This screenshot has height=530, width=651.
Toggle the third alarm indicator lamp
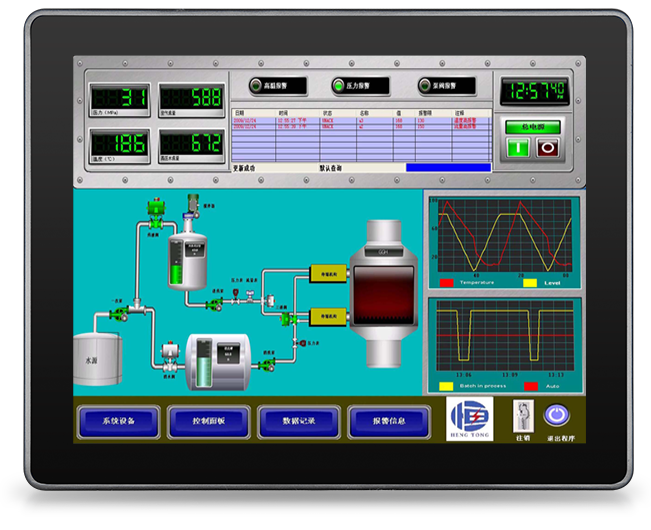point(424,86)
